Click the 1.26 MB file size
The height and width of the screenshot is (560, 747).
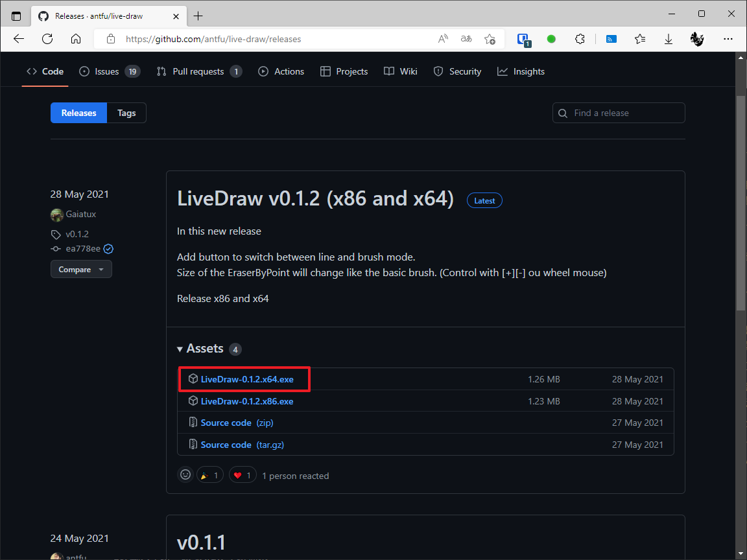pos(543,379)
